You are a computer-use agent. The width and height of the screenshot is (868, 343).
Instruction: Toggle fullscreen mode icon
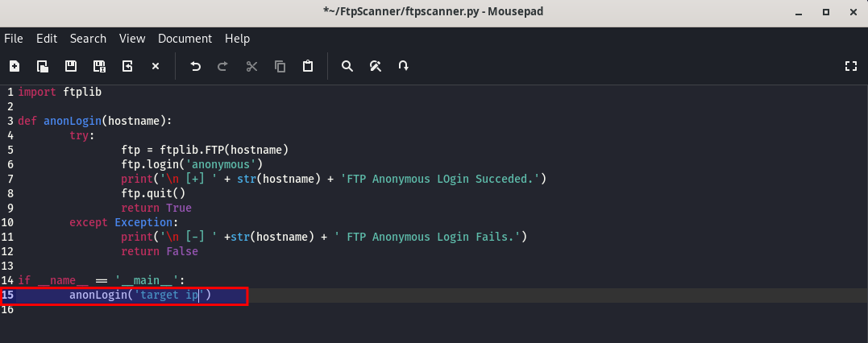(x=851, y=66)
